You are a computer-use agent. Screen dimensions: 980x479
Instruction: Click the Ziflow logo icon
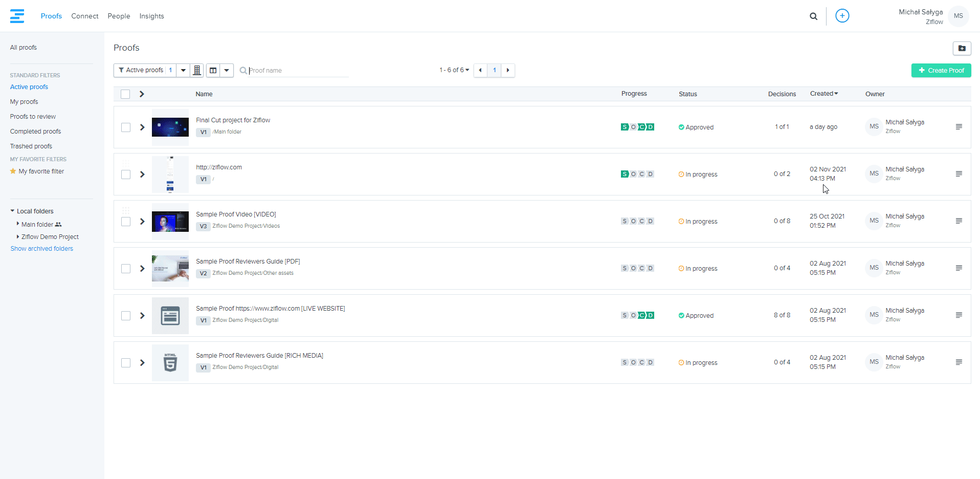tap(17, 16)
